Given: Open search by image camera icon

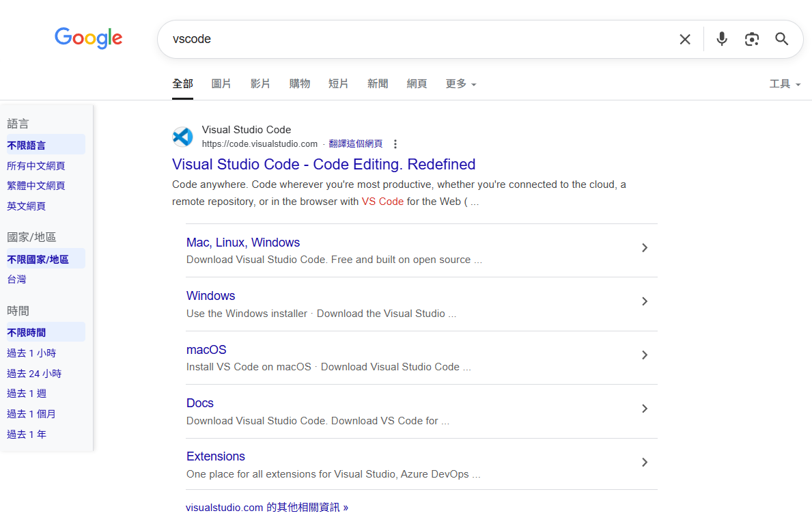Looking at the screenshot, I should coord(751,39).
